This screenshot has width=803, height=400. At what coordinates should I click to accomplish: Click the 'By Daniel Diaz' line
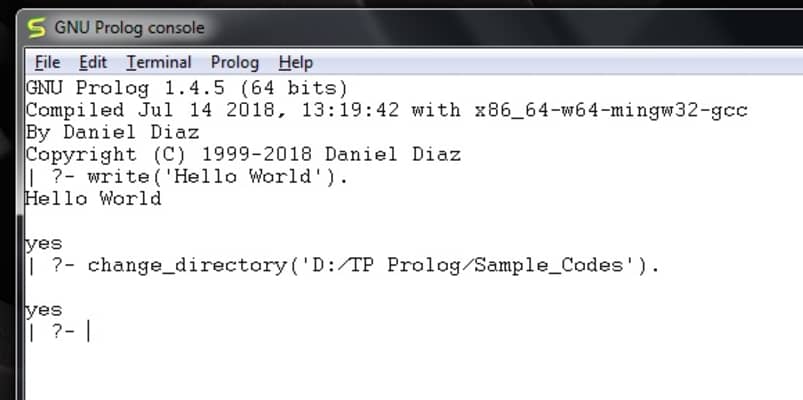coord(112,132)
